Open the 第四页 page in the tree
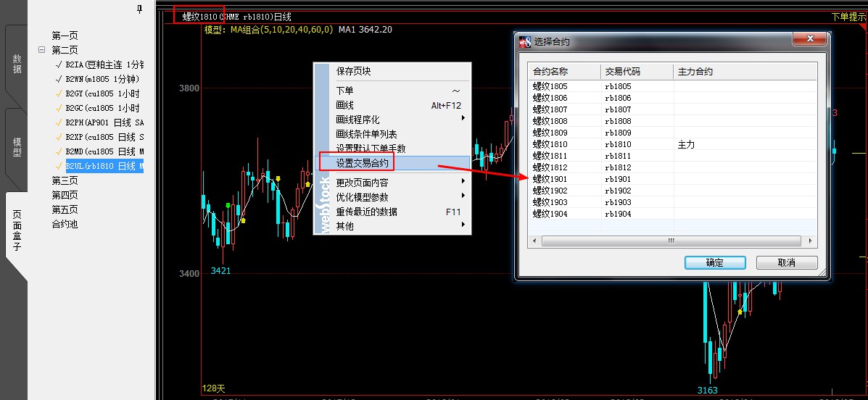868x400 pixels. 65,195
